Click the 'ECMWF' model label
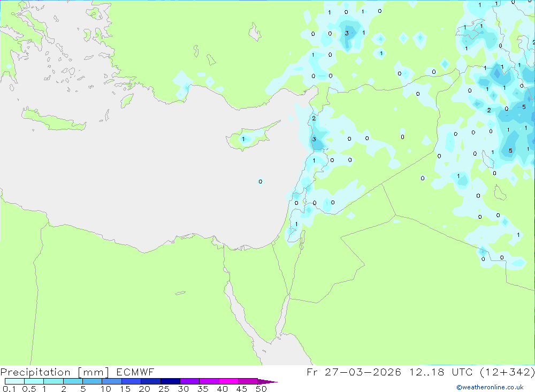535x392 pixels. [x=135, y=372]
